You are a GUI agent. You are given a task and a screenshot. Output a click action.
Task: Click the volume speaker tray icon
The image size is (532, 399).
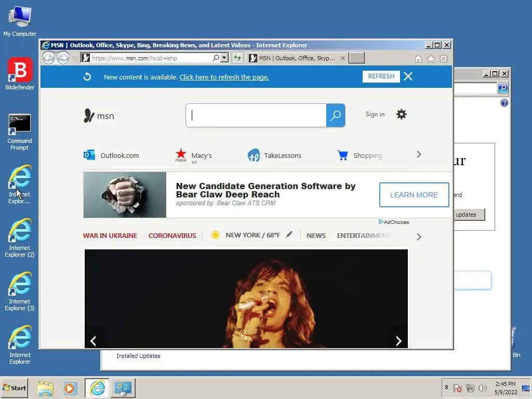pos(482,388)
